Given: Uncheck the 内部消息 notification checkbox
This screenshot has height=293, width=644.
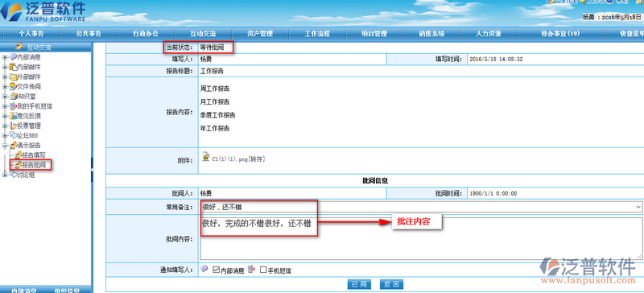Looking at the screenshot, I should (x=216, y=270).
